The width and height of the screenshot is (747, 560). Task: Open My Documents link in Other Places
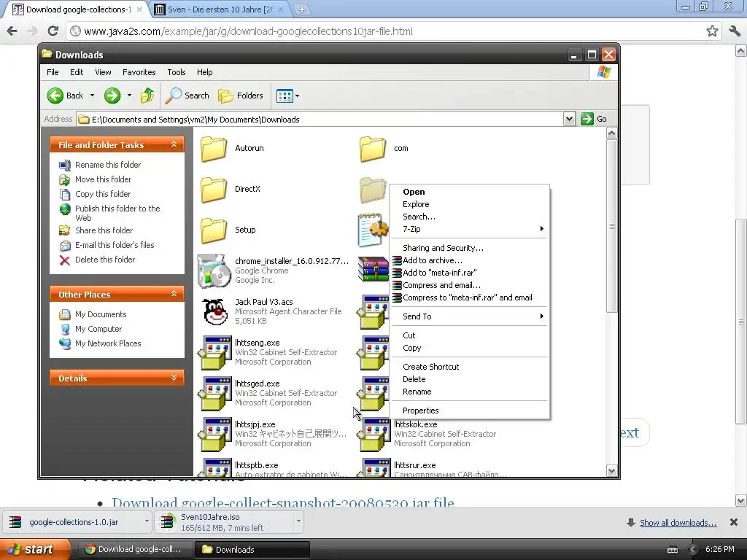tap(101, 315)
